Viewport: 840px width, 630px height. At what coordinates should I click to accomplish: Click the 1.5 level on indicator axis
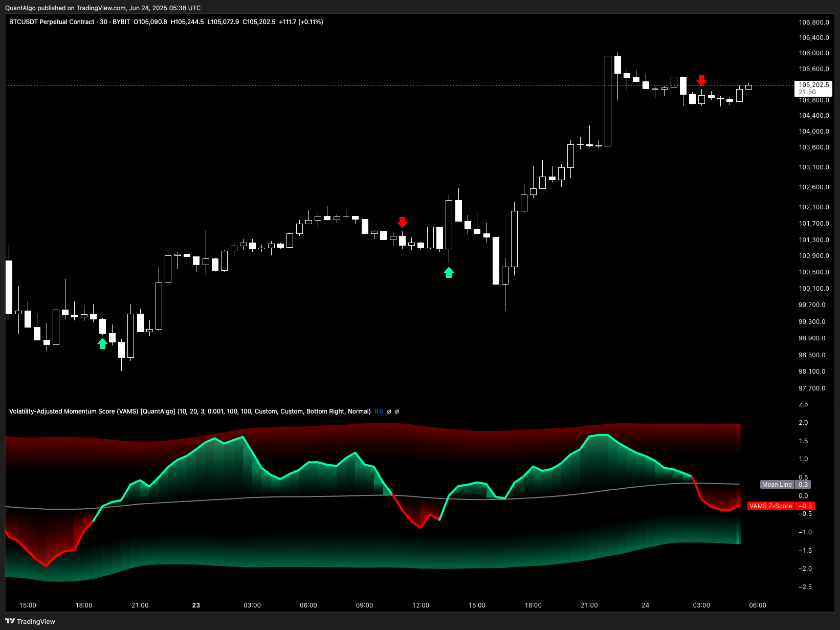[803, 441]
